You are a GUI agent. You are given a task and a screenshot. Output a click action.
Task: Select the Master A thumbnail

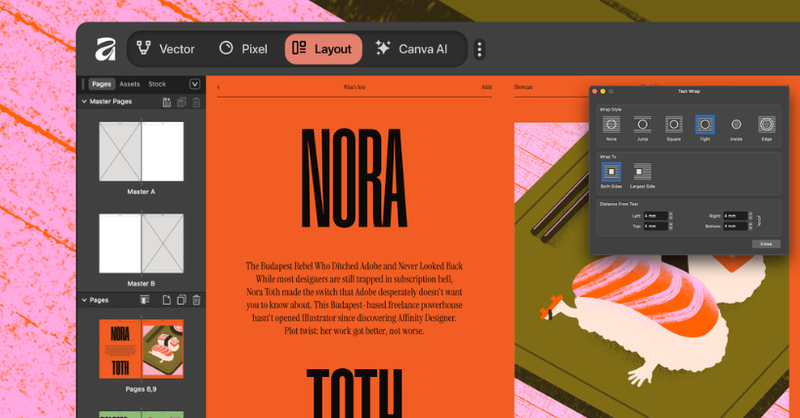[141, 151]
